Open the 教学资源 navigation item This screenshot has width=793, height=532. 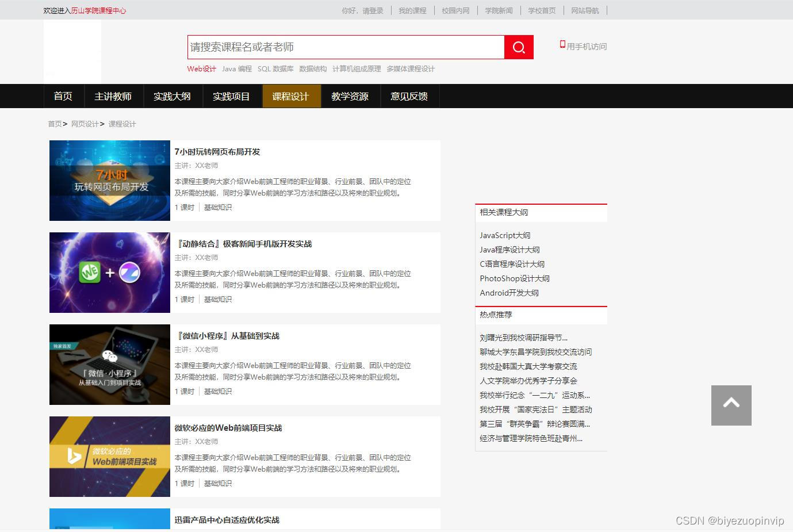coord(350,96)
